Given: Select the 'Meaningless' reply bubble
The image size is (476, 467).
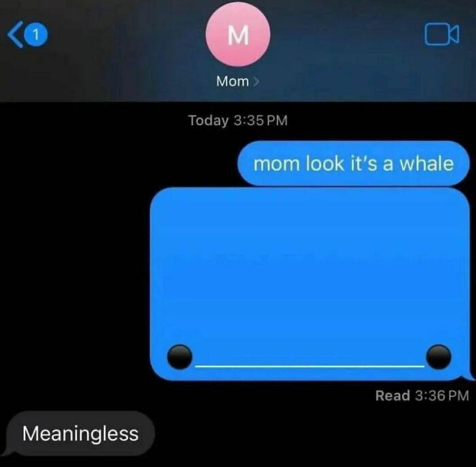Looking at the screenshot, I should pyautogui.click(x=80, y=433).
